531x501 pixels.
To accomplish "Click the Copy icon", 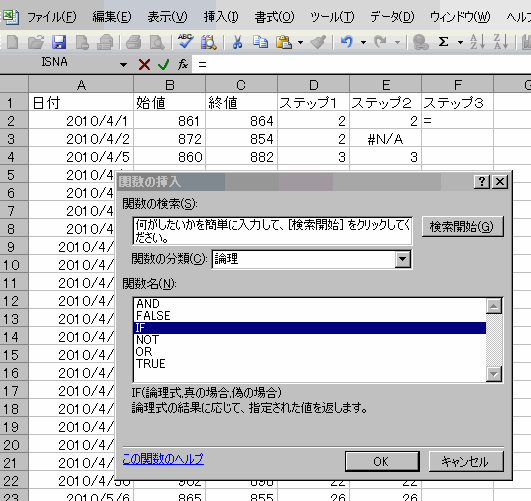I will [260, 42].
